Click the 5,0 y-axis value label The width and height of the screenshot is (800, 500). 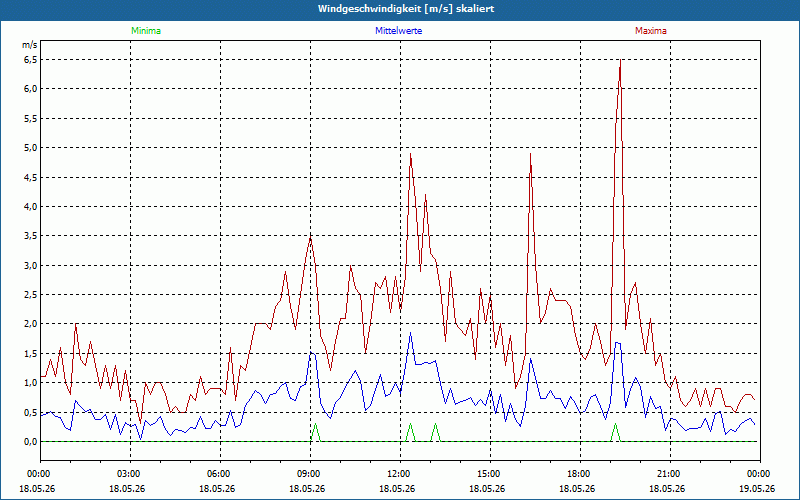(x=31, y=148)
